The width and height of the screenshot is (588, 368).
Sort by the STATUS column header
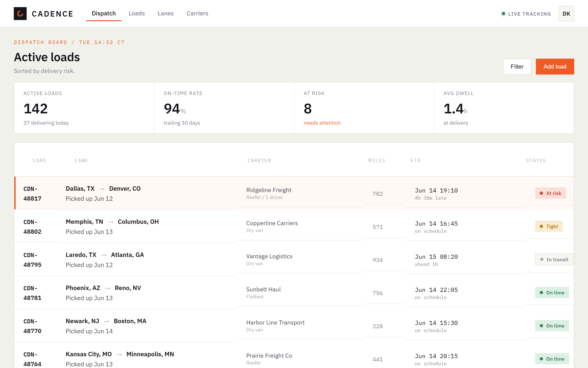[536, 160]
